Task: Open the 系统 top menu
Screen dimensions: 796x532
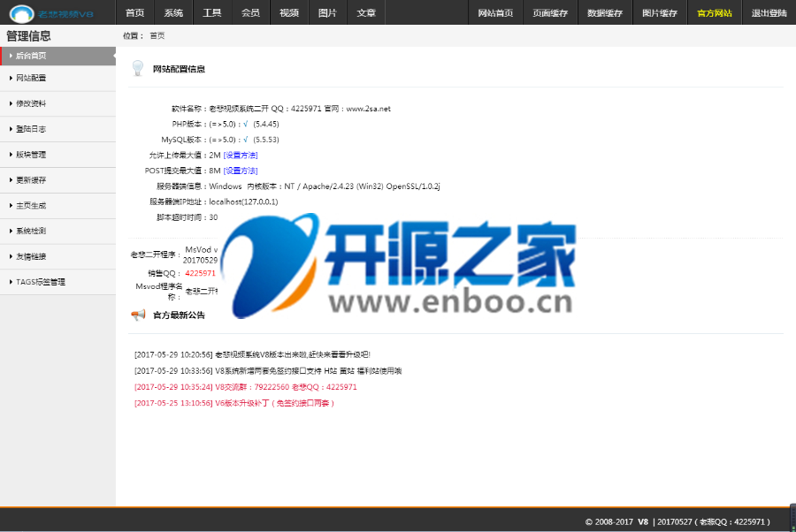Action: pos(173,12)
